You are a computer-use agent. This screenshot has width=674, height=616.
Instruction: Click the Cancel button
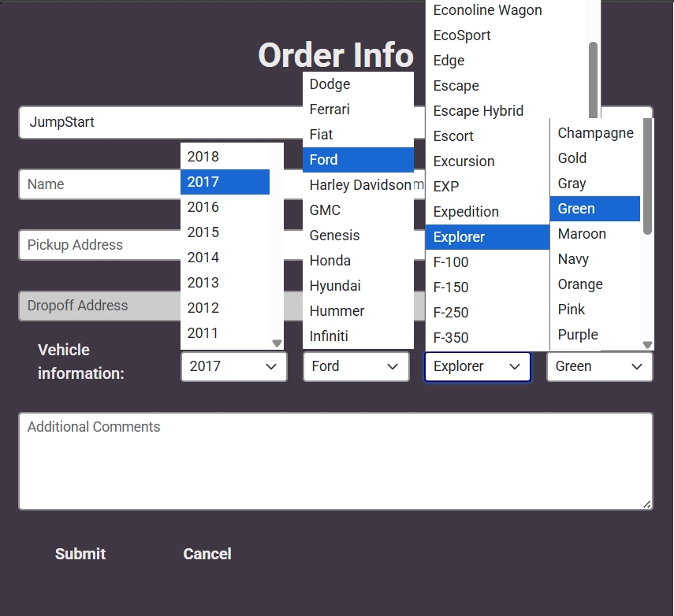[207, 554]
